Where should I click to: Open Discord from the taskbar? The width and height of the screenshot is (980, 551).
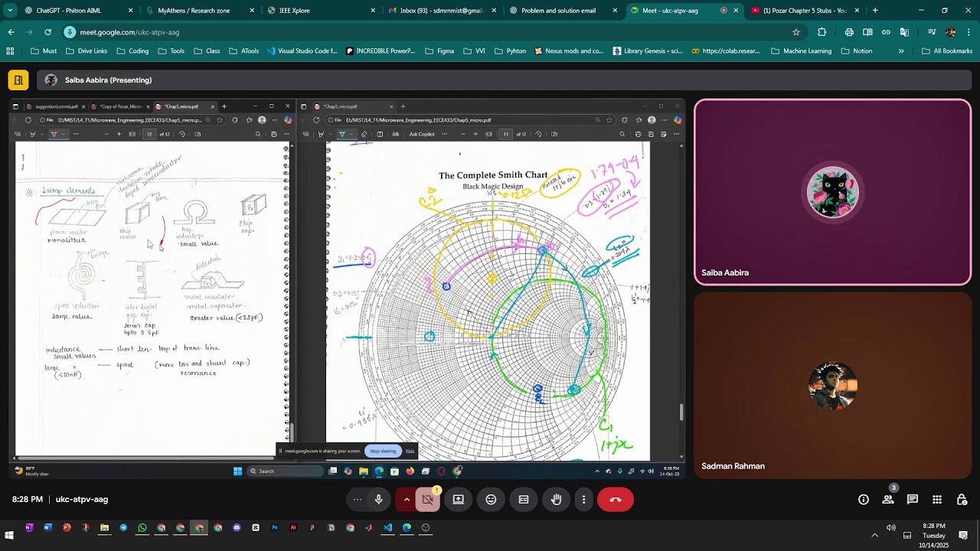pos(237,527)
